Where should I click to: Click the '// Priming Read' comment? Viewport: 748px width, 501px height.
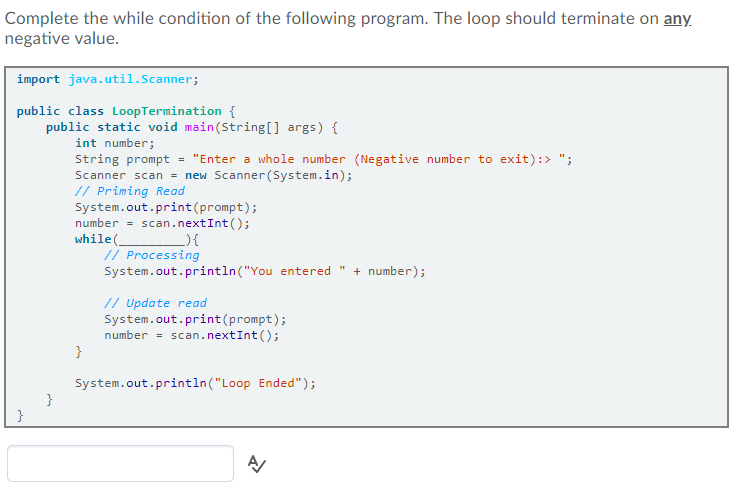pos(130,191)
